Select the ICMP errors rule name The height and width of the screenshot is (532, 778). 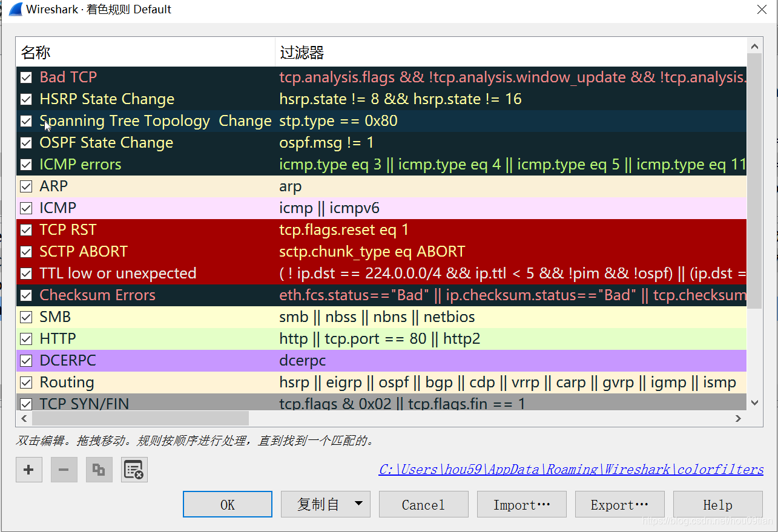point(80,165)
